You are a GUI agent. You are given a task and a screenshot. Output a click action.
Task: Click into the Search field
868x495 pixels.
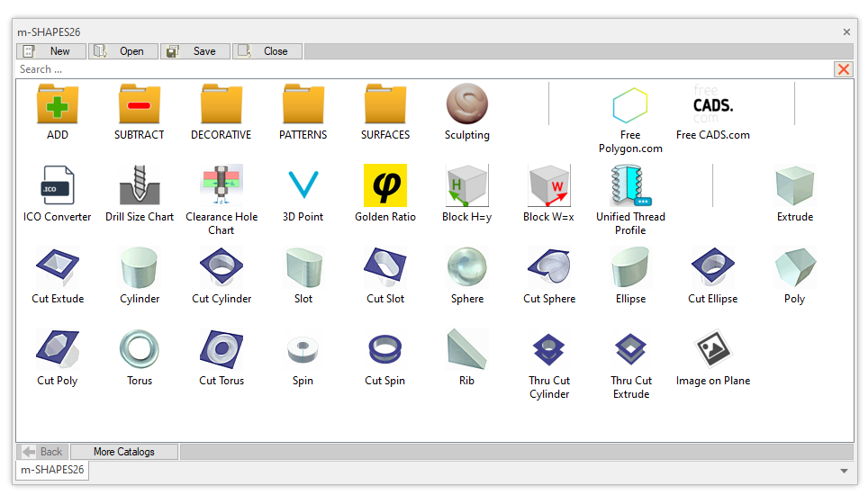coord(423,69)
